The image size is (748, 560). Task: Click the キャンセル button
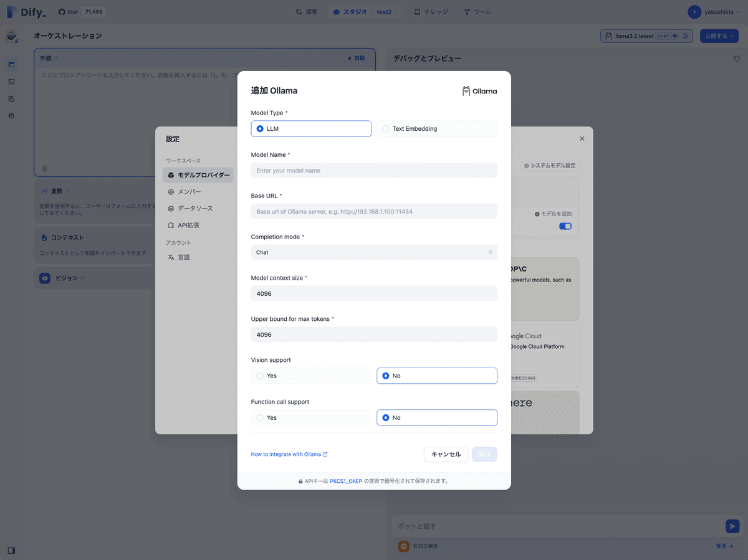(x=446, y=454)
